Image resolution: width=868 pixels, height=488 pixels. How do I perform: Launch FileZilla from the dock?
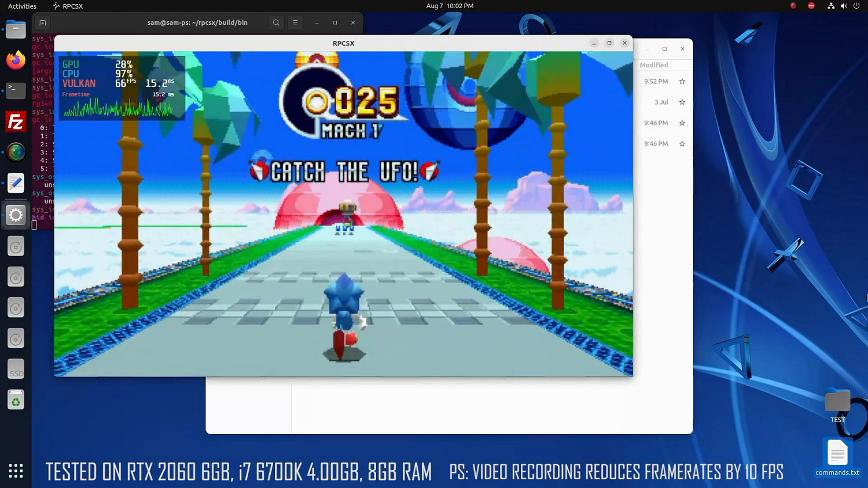16,122
